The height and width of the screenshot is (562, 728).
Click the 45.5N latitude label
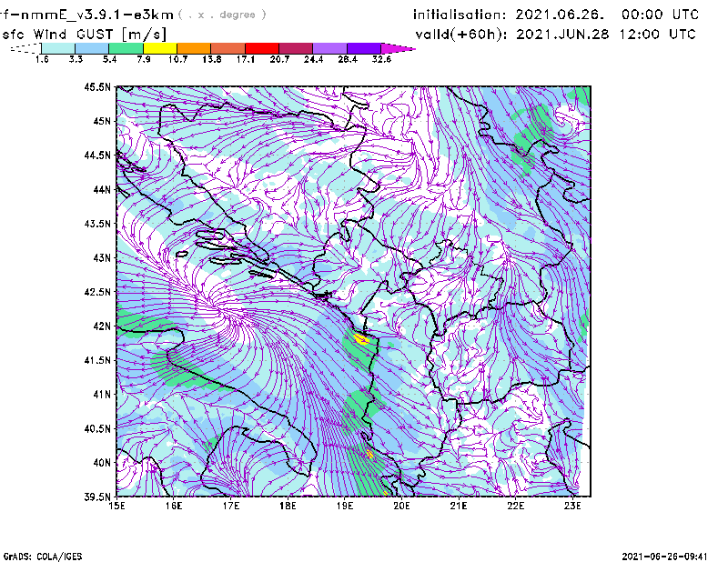pos(97,86)
